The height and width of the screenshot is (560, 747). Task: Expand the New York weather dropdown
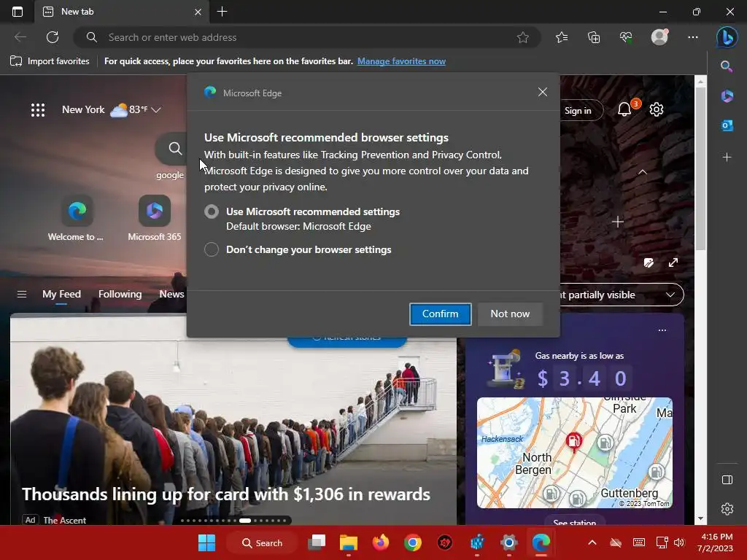[x=156, y=110]
